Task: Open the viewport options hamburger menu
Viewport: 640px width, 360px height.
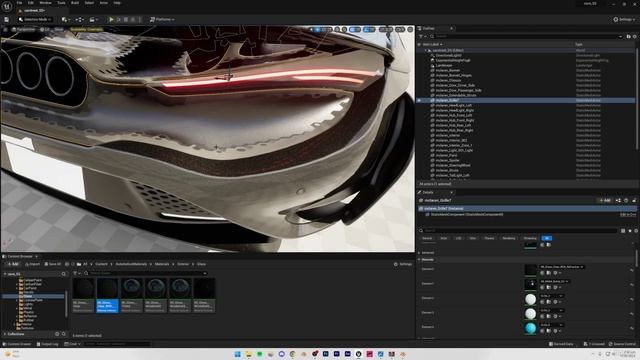Action: pos(6,29)
